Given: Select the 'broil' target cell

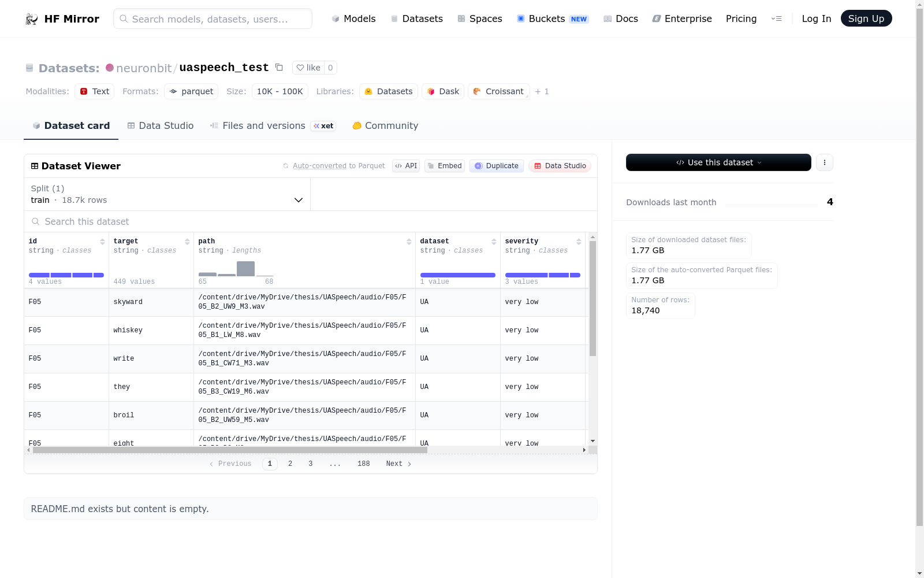Looking at the screenshot, I should pos(151,416).
